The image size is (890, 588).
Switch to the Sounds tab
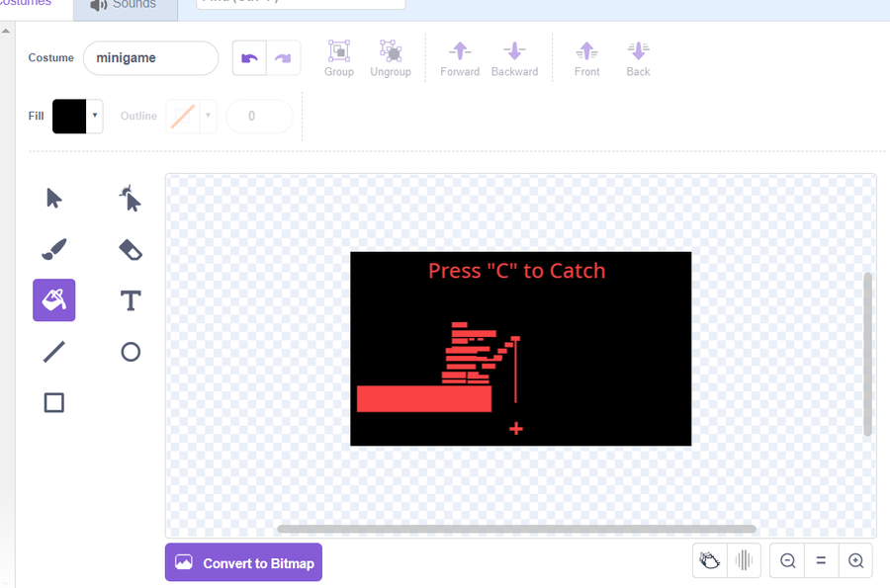click(126, 6)
